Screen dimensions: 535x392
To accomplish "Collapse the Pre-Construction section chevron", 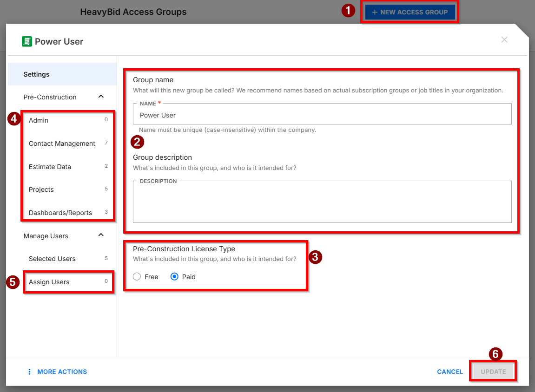I will point(101,97).
